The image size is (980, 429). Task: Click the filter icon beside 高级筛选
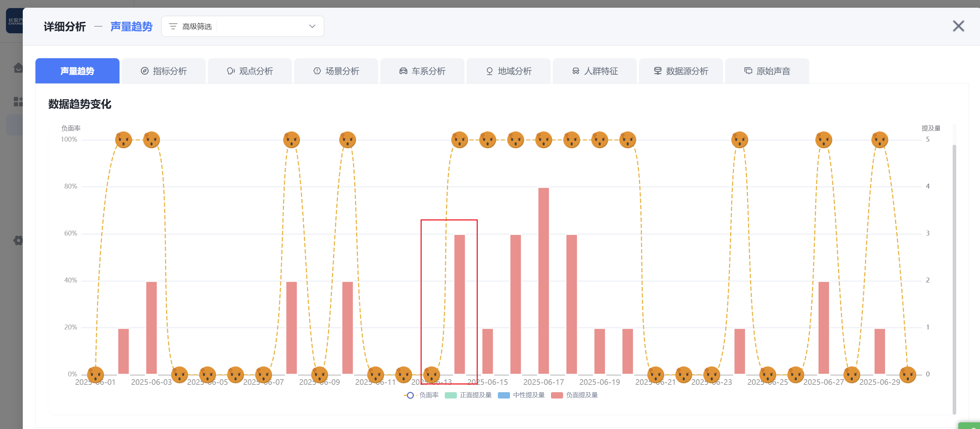pyautogui.click(x=173, y=26)
